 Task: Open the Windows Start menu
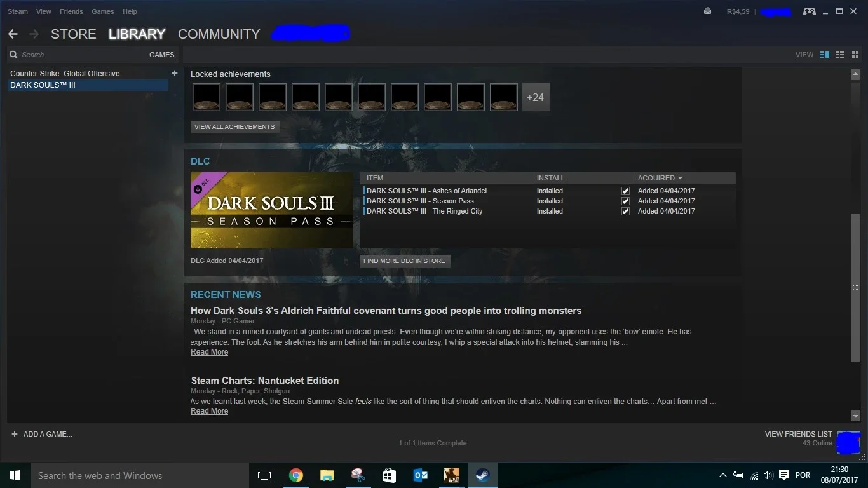pyautogui.click(x=15, y=475)
